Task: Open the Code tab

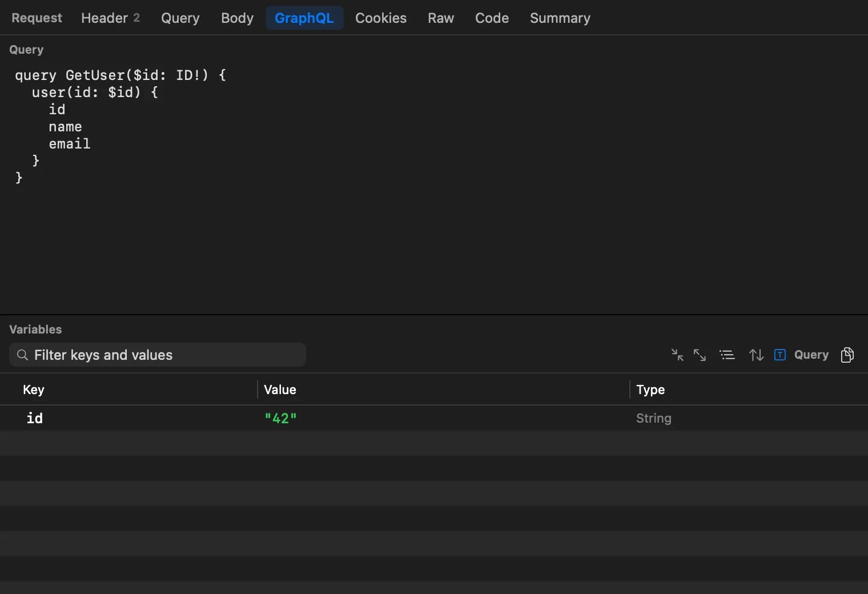Action: click(492, 18)
